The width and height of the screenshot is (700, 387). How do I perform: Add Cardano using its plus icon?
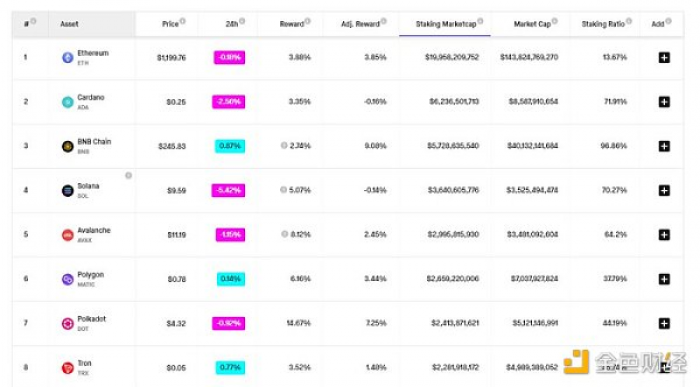[x=664, y=102]
